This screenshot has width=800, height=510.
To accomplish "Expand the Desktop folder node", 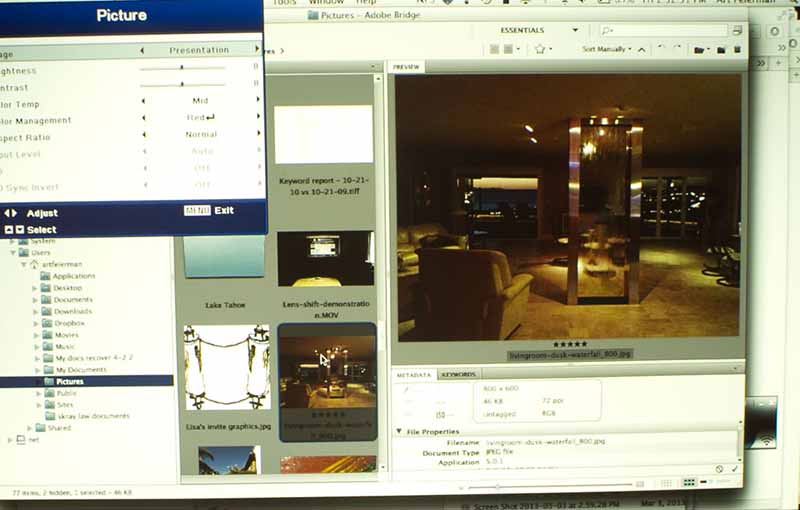I will point(34,288).
